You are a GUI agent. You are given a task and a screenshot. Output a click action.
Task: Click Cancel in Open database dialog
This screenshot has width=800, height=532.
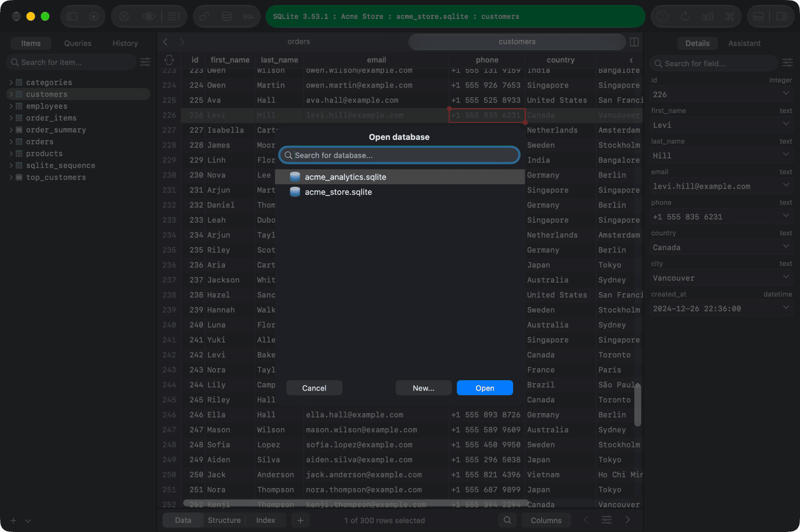point(314,388)
